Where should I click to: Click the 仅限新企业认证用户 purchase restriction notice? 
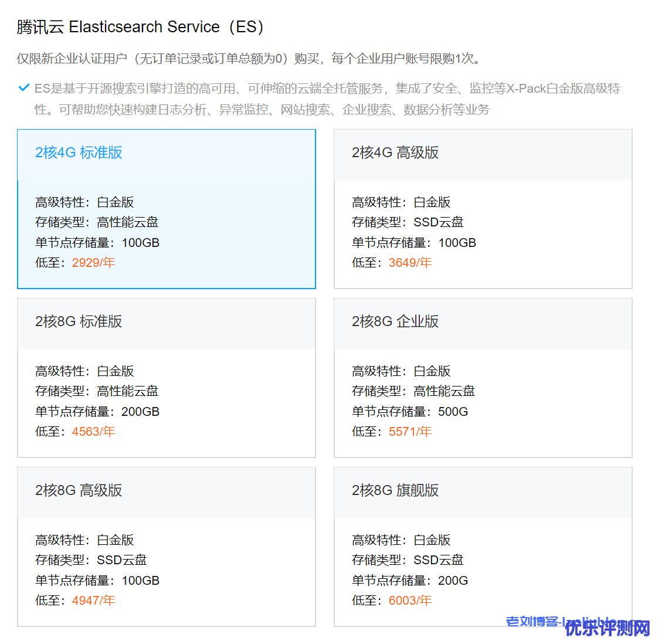(249, 58)
